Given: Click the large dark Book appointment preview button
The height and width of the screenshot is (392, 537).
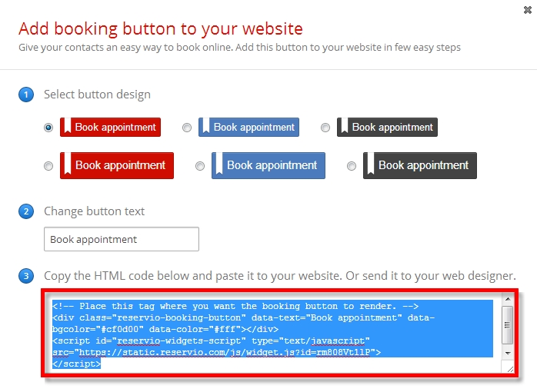Looking at the screenshot, I should click(420, 165).
